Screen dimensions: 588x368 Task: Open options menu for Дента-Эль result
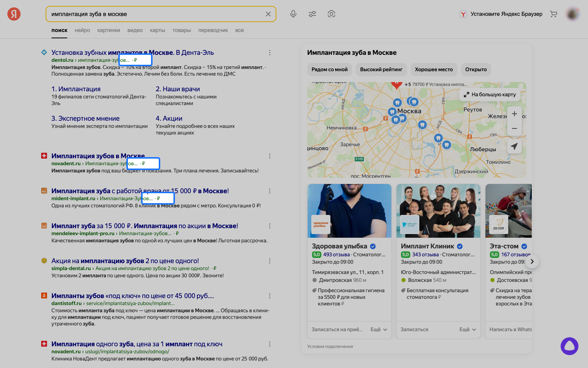tap(270, 53)
